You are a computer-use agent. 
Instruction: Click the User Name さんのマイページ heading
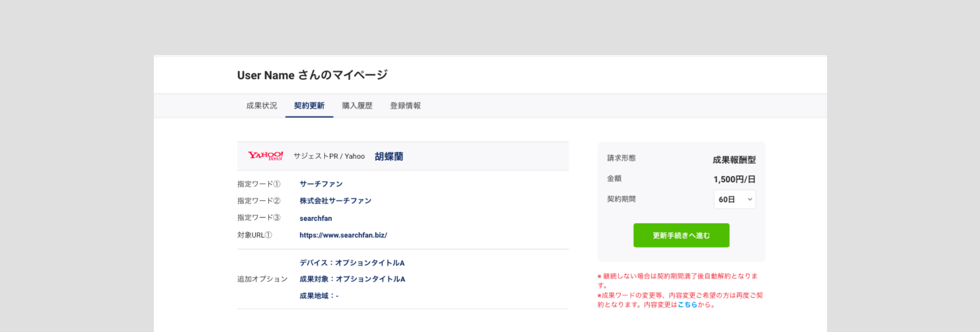312,75
